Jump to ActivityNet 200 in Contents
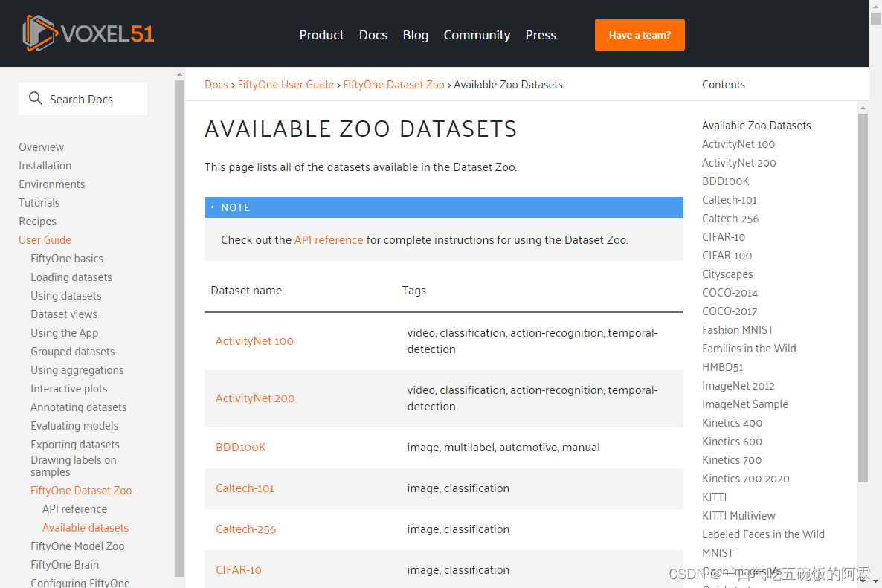The width and height of the screenshot is (882, 588). (x=738, y=163)
